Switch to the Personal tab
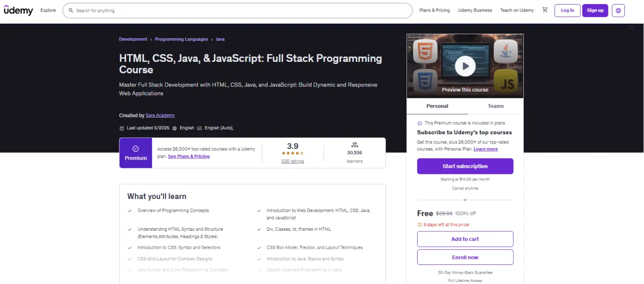The width and height of the screenshot is (644, 284). click(437, 106)
